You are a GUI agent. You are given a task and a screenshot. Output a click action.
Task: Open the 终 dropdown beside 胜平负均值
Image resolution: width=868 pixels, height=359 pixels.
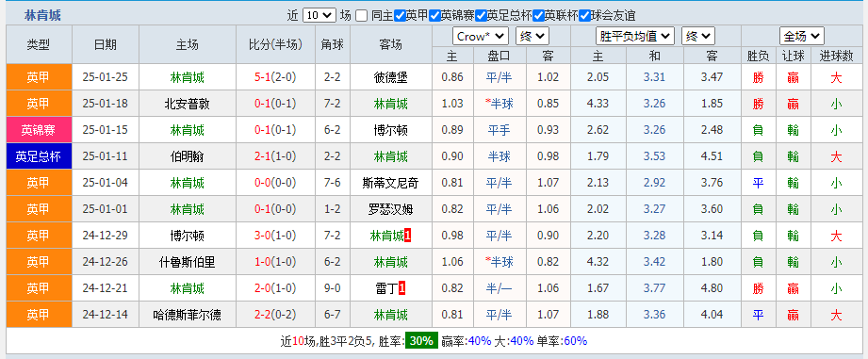click(698, 37)
